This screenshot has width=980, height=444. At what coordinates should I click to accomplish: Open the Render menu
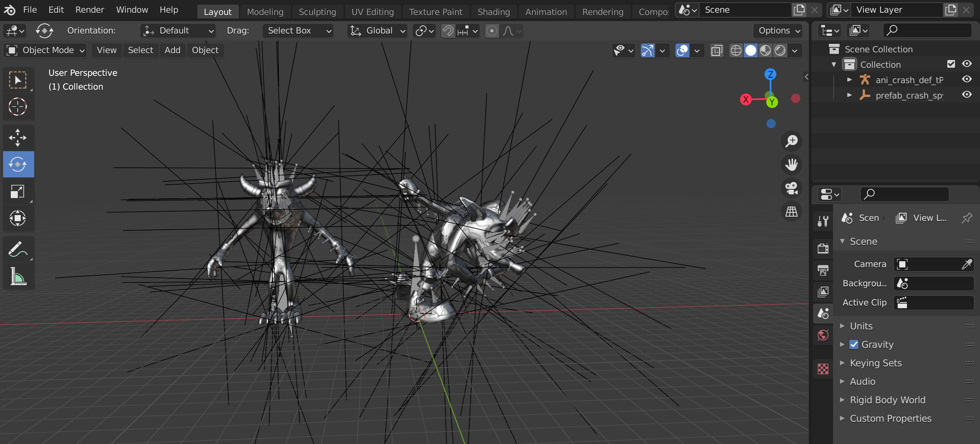point(90,10)
